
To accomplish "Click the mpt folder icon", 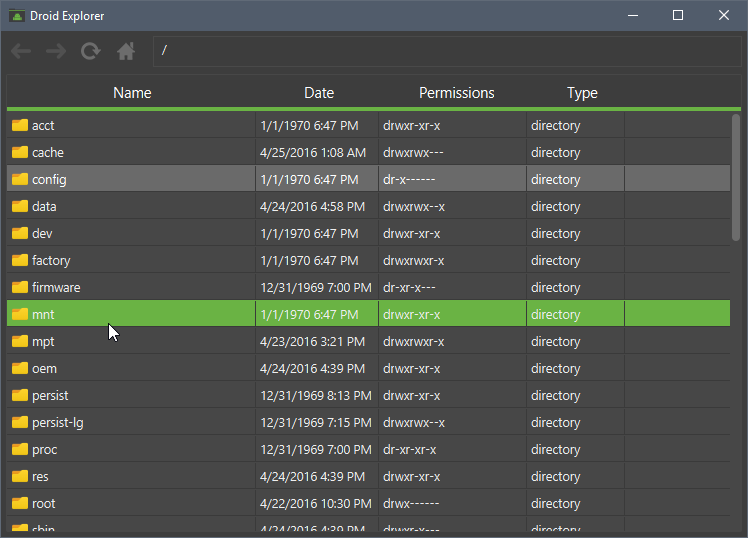I will pyautogui.click(x=20, y=341).
